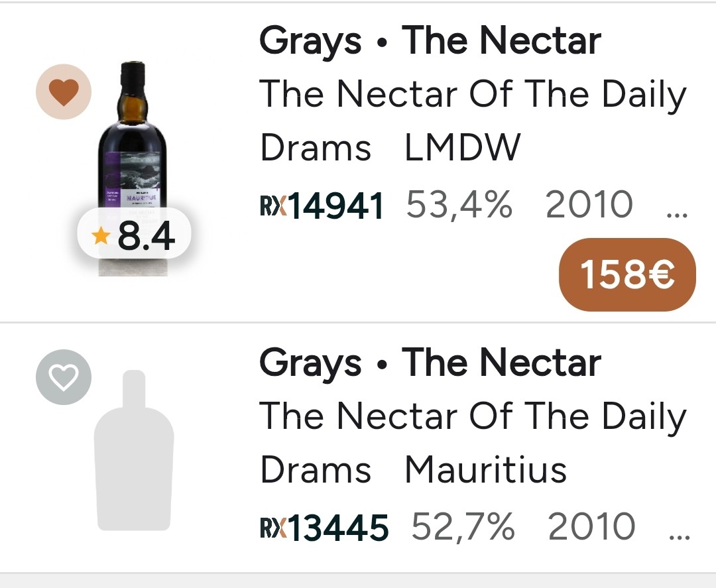Image resolution: width=716 pixels, height=588 pixels.
Task: Favorite the Mauritius rum via outline heart
Action: [63, 377]
